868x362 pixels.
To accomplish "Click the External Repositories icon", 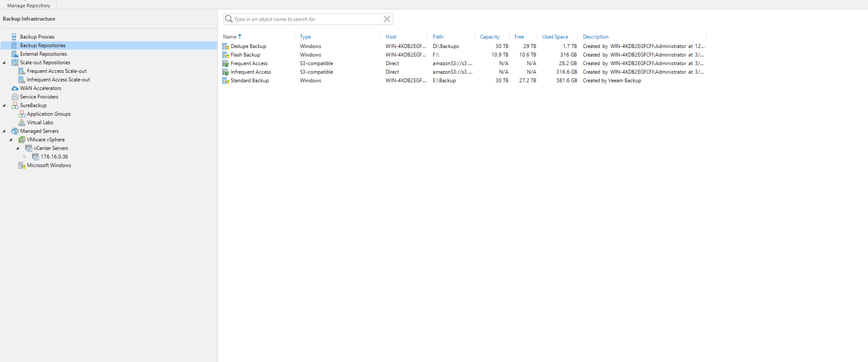I will coord(14,54).
